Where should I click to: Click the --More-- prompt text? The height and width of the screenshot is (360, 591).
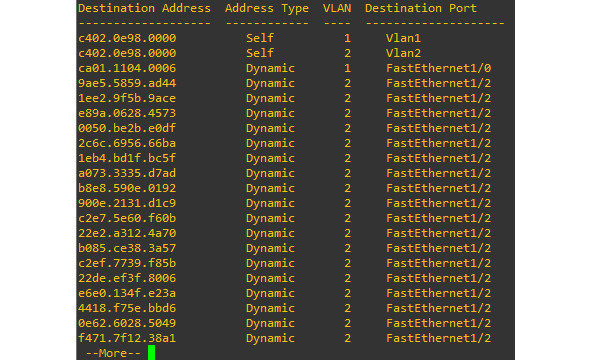click(113, 353)
